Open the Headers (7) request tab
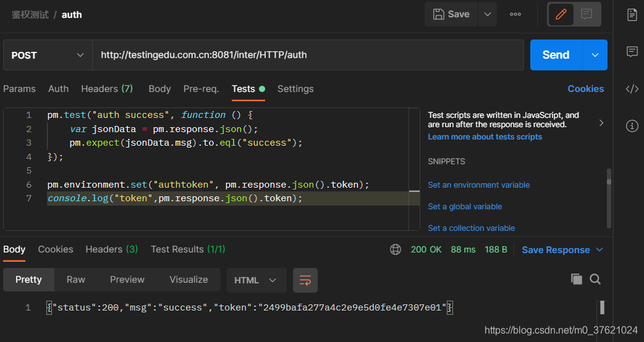Screen dimensions: 644x342 pyautogui.click(x=107, y=89)
